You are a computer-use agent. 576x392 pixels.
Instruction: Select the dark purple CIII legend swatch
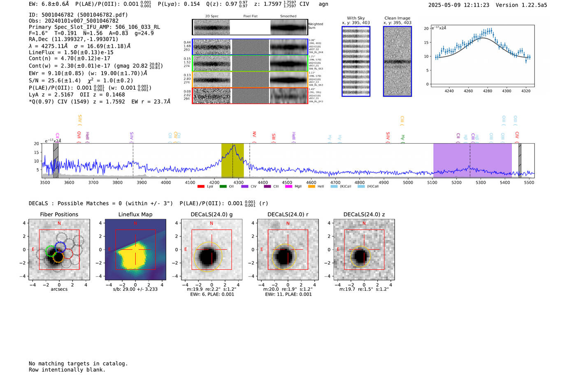[x=267, y=187]
